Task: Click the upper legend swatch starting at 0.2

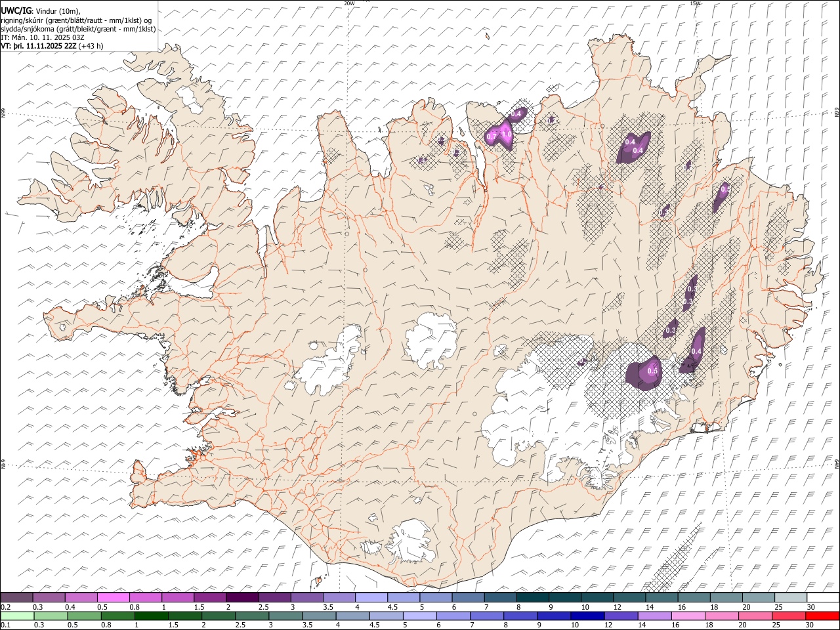Action: point(17,597)
